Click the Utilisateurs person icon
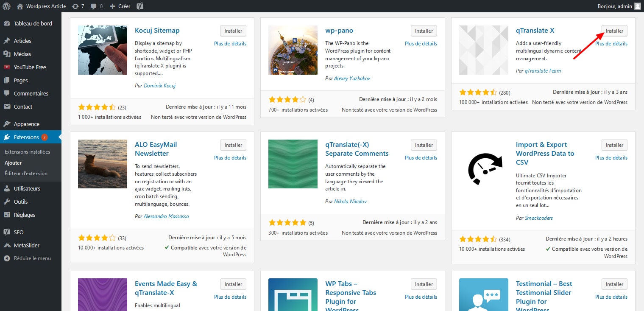The image size is (644, 311). coord(7,188)
